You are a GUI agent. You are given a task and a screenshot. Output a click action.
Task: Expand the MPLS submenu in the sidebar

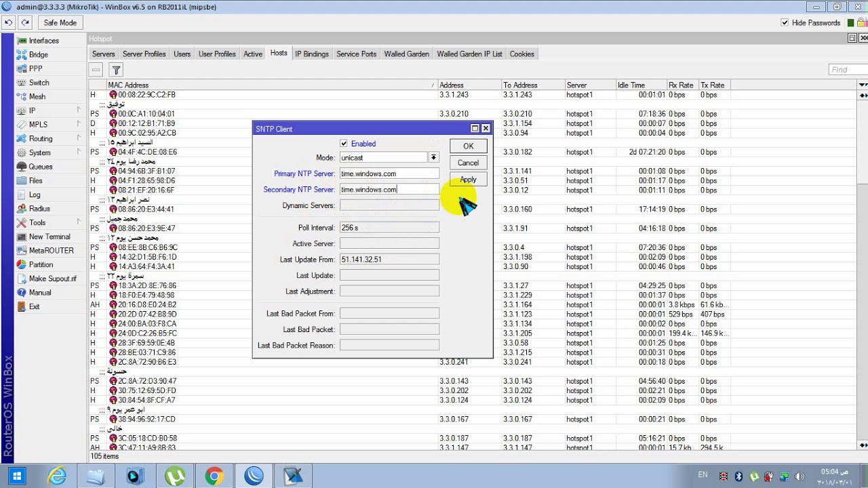[x=79, y=125]
